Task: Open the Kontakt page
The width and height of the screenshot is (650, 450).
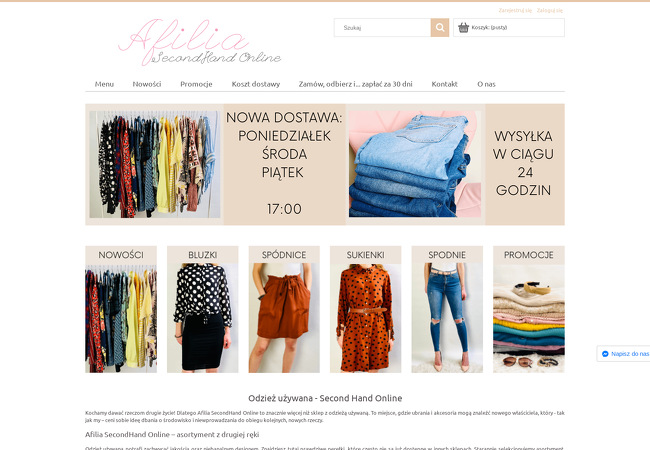Action: coord(444,84)
